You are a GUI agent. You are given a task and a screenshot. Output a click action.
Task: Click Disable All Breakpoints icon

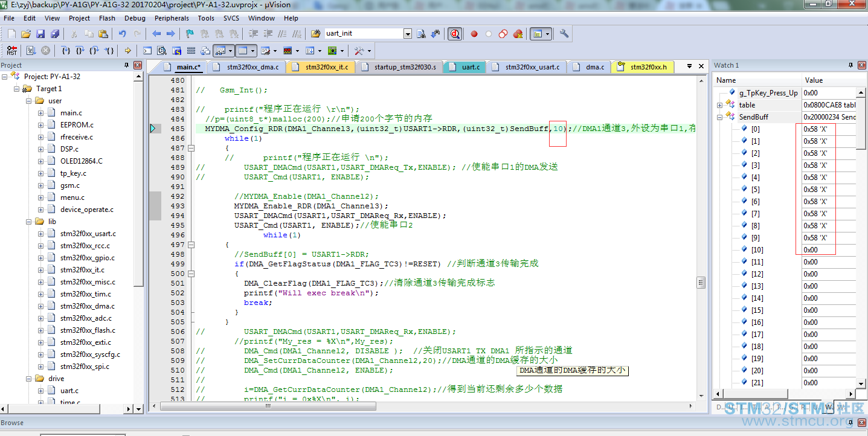point(503,34)
